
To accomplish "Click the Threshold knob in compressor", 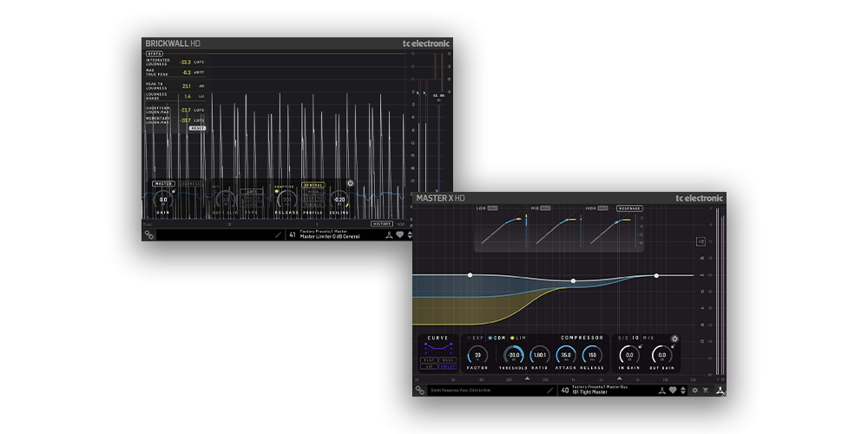I will coord(514,354).
